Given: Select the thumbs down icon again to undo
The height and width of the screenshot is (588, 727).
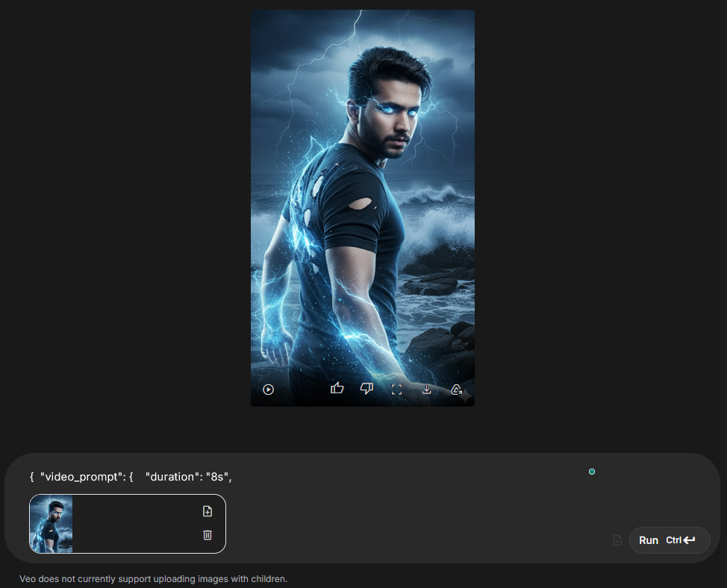Looking at the screenshot, I should [x=366, y=389].
